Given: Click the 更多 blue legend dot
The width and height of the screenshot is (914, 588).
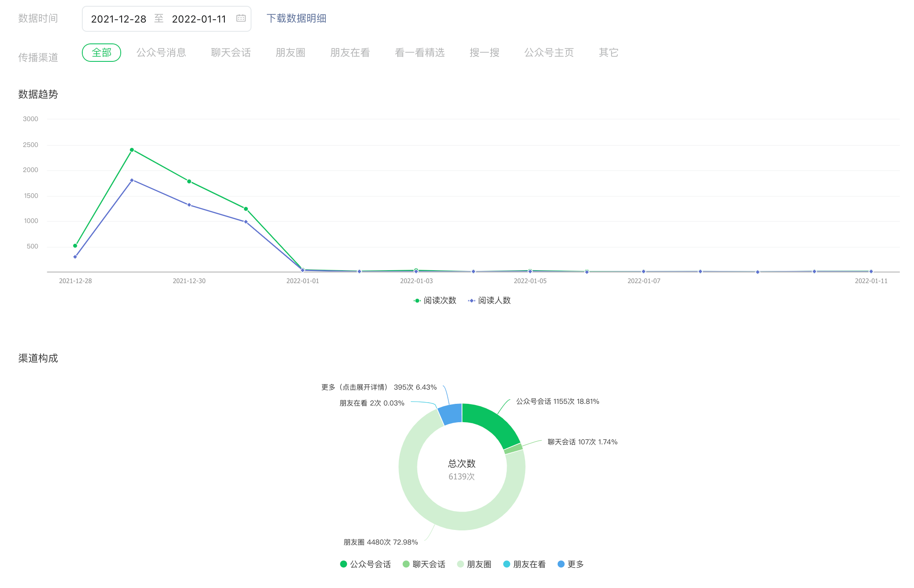Looking at the screenshot, I should (x=561, y=564).
